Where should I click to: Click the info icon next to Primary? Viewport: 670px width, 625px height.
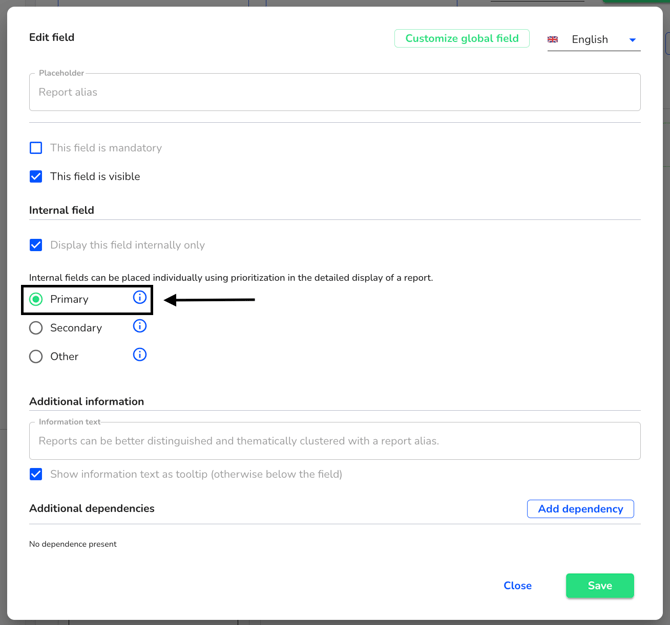tap(140, 297)
